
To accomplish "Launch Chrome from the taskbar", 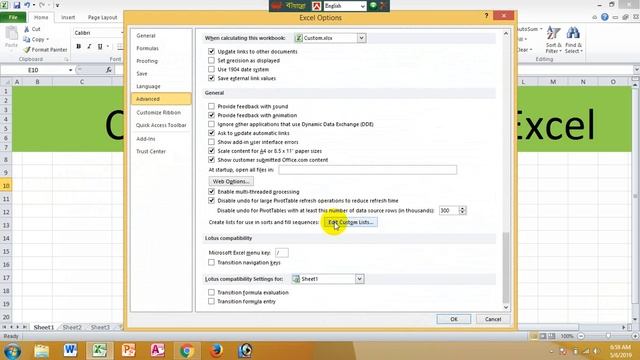I will pyautogui.click(x=187, y=351).
